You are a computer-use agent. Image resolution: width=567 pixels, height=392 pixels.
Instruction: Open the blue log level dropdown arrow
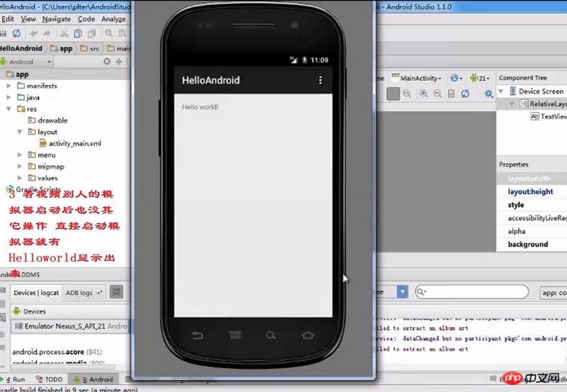pos(402,291)
